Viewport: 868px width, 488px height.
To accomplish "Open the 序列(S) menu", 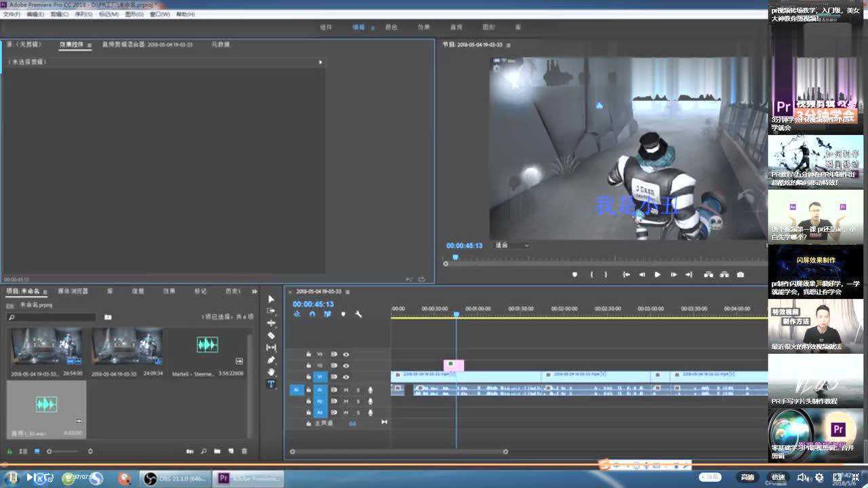I will coord(83,14).
